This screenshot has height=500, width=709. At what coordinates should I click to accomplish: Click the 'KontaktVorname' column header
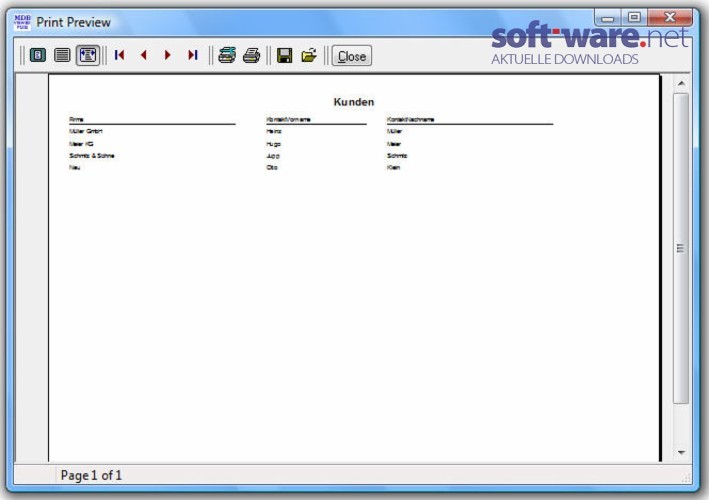pos(288,119)
